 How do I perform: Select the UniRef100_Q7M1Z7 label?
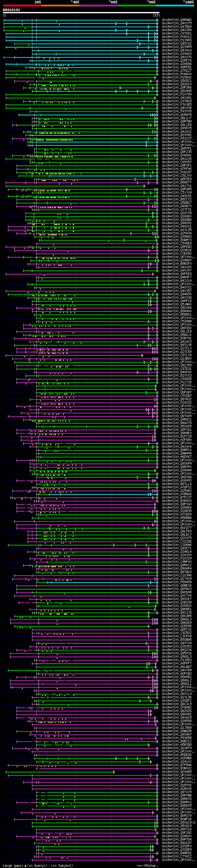pos(177,71)
